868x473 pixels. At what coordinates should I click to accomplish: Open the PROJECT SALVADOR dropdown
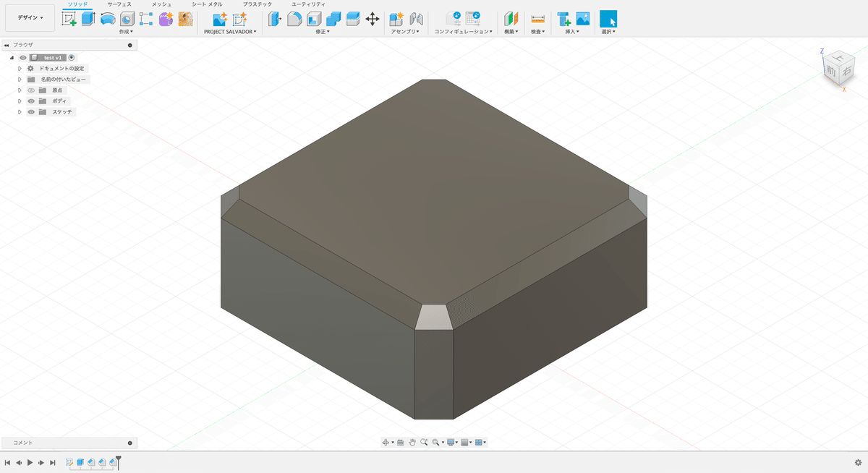click(x=230, y=32)
